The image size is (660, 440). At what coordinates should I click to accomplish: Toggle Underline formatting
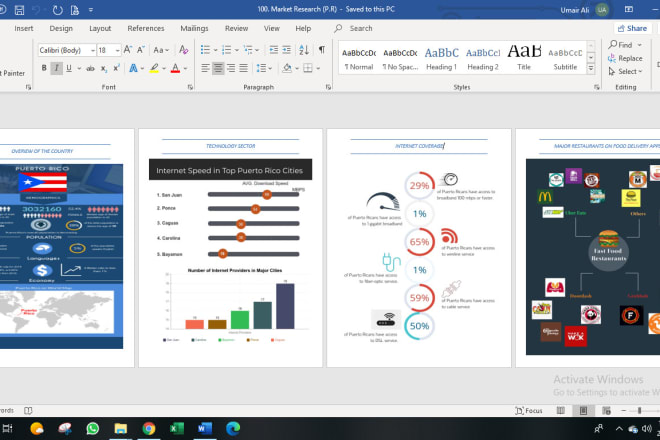pos(69,68)
